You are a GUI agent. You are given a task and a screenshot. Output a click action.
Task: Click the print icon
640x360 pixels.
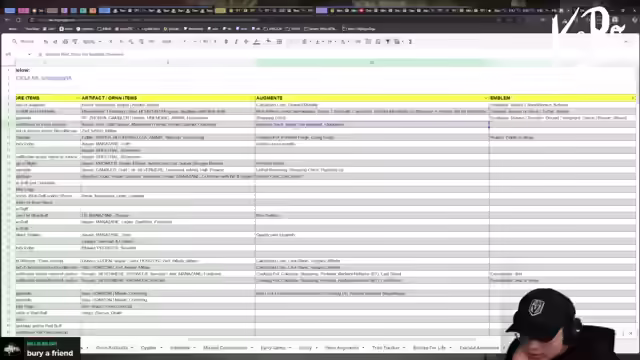tap(65, 42)
